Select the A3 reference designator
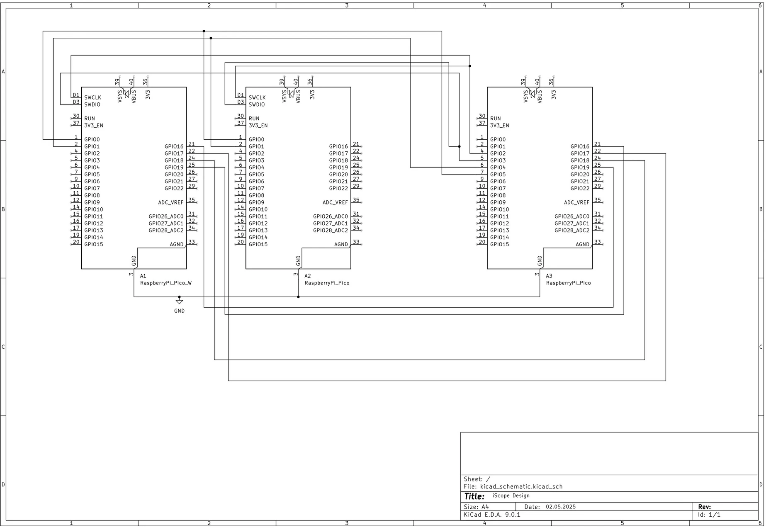Image resolution: width=766 pixels, height=532 pixels. click(549, 276)
